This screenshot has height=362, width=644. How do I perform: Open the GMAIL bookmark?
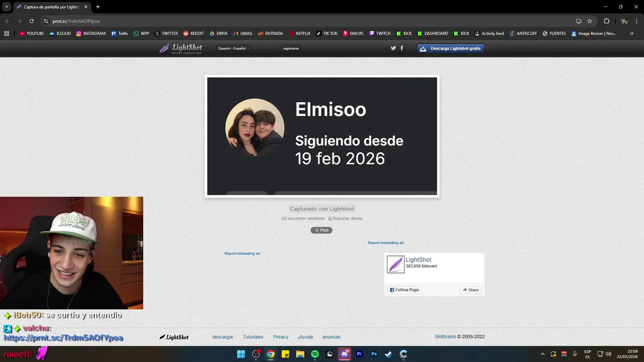tap(243, 34)
